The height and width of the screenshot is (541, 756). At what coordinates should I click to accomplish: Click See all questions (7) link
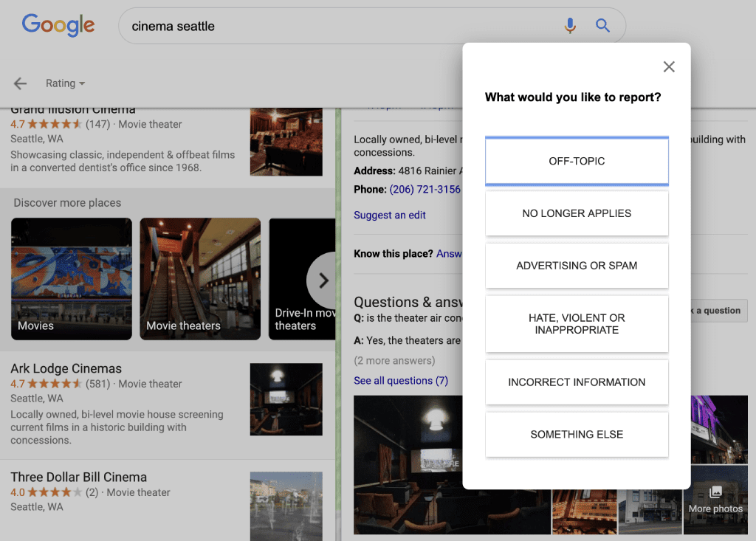click(x=401, y=380)
